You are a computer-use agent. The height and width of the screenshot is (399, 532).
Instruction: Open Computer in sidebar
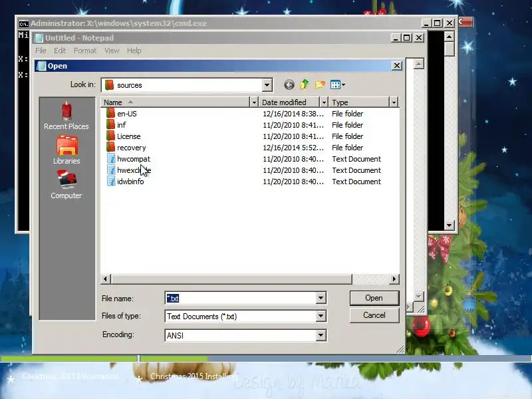[66, 185]
